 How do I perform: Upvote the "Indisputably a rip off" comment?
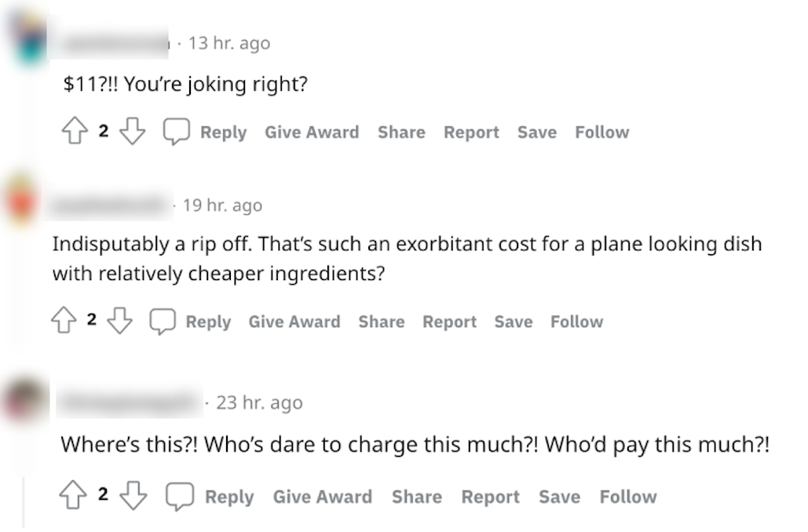click(x=64, y=320)
